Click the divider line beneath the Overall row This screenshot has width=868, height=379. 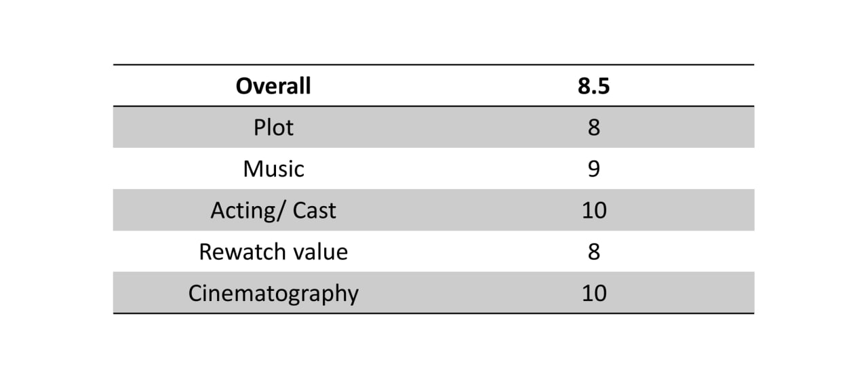click(433, 106)
